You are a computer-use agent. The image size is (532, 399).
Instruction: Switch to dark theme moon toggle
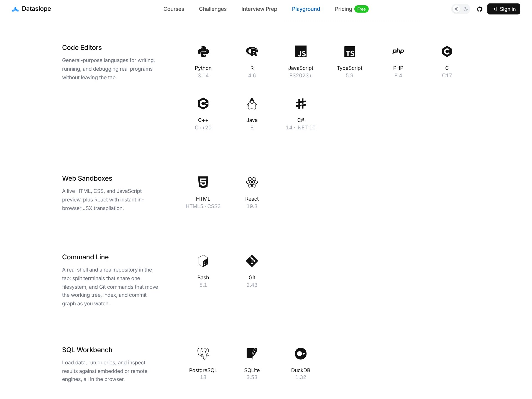[x=465, y=9]
